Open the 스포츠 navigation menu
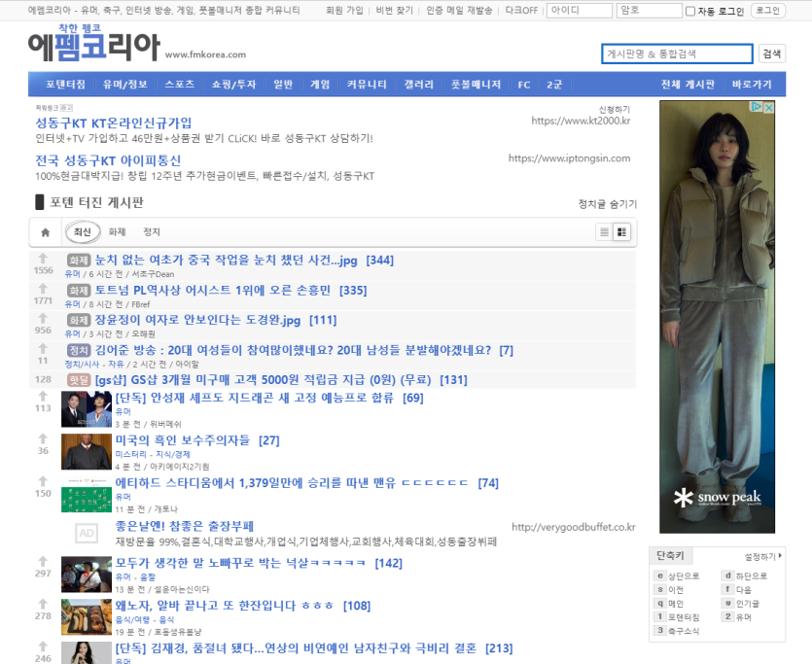812x664 pixels. (179, 85)
